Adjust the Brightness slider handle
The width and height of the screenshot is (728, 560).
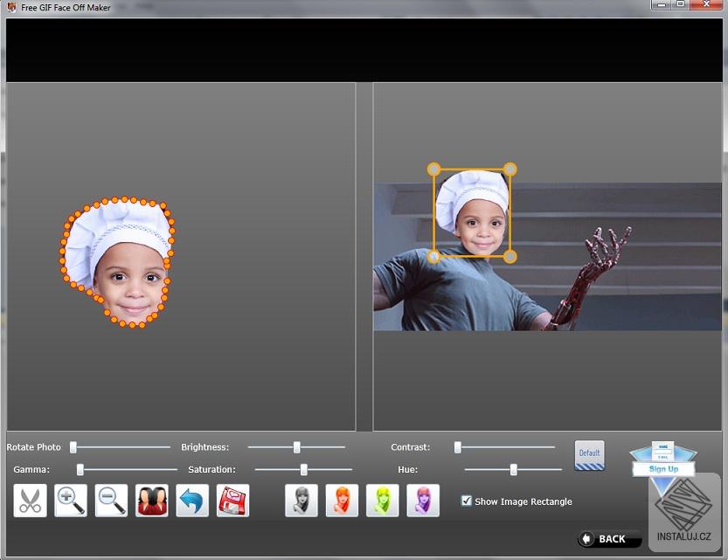click(x=297, y=446)
